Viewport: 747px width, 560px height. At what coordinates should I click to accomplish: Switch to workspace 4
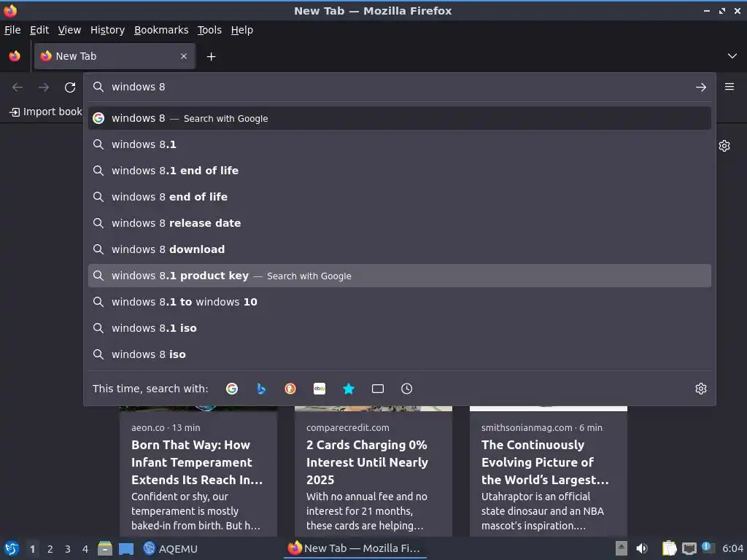point(85,549)
